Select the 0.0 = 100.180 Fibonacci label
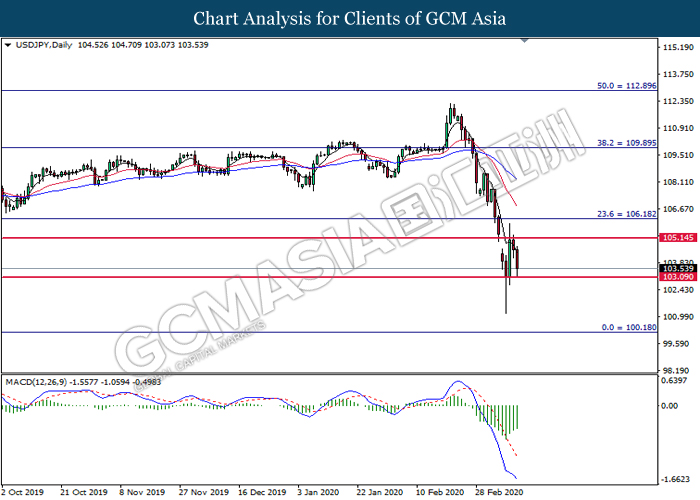 point(629,327)
